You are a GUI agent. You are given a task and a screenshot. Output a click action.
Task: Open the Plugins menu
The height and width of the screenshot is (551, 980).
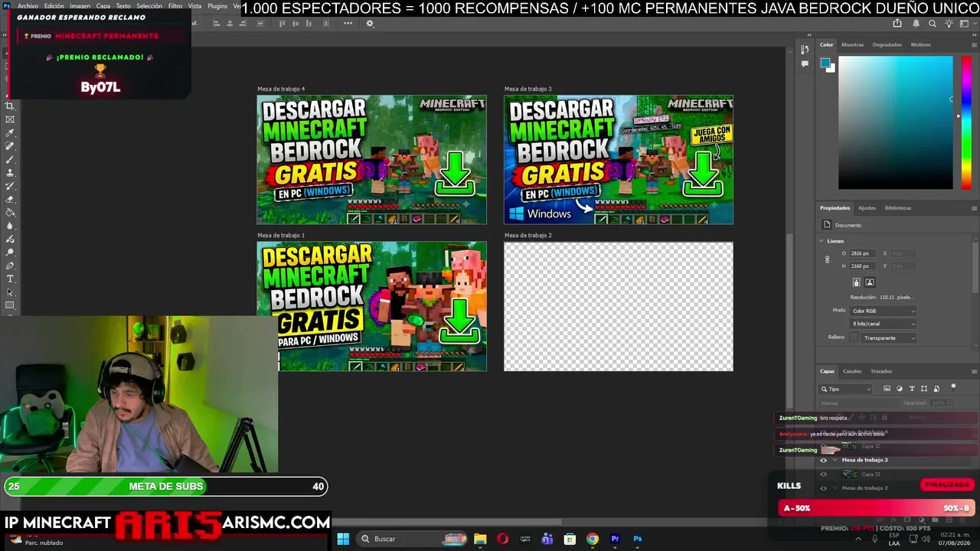217,6
